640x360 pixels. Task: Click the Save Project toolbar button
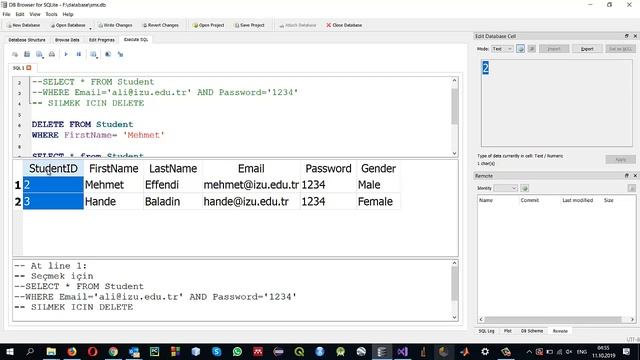249,25
